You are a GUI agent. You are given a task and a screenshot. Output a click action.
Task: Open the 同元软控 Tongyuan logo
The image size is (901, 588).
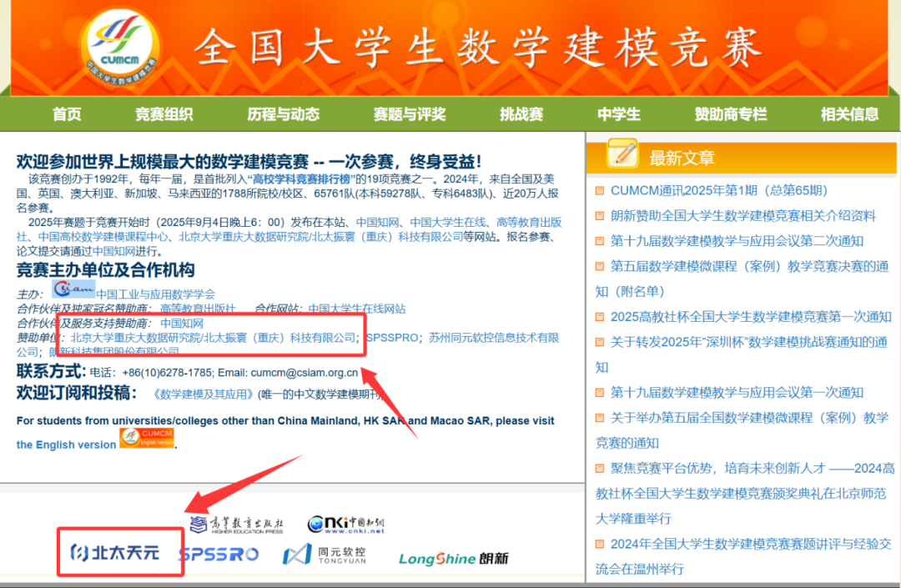click(x=324, y=554)
